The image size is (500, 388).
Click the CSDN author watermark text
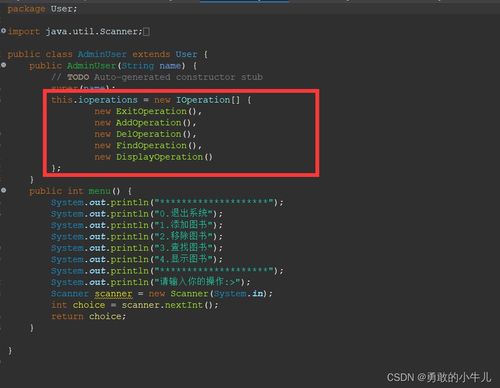[439, 377]
